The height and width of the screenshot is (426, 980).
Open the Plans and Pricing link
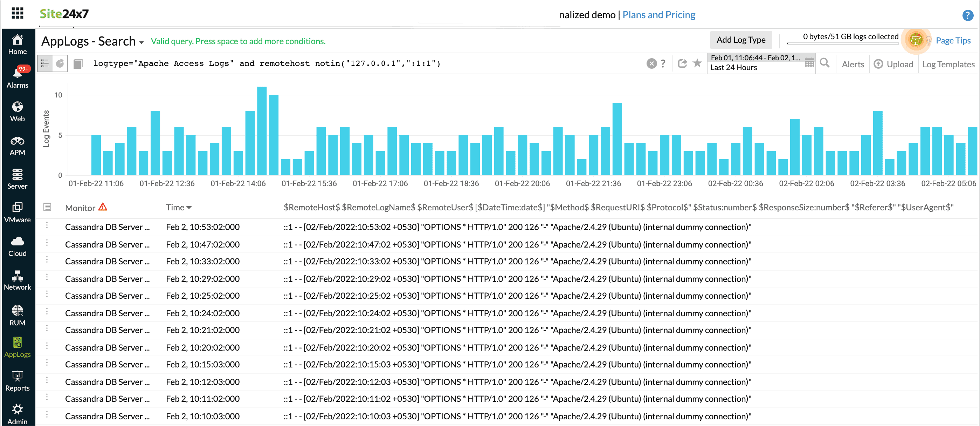[x=658, y=15]
